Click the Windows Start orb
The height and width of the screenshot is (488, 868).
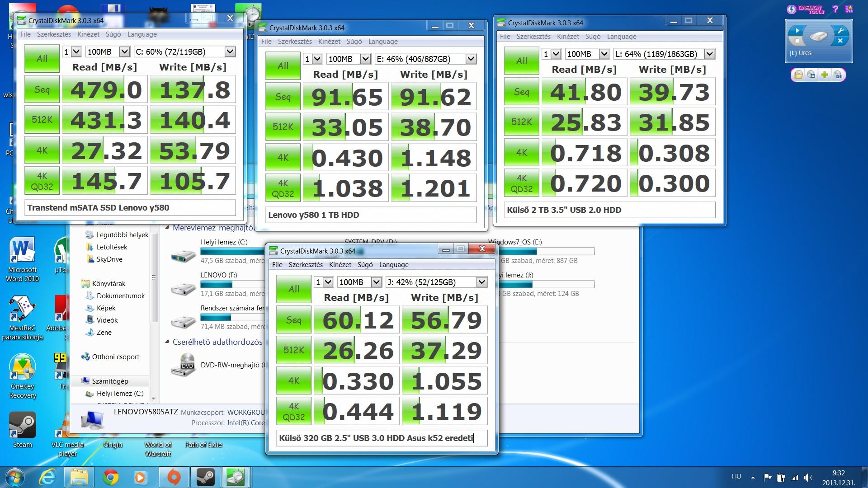[15, 477]
